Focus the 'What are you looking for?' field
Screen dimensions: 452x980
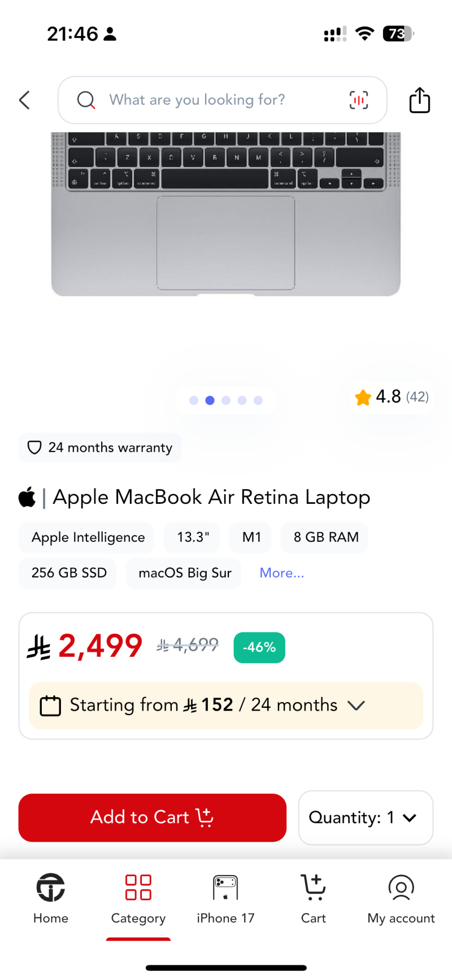click(220, 101)
